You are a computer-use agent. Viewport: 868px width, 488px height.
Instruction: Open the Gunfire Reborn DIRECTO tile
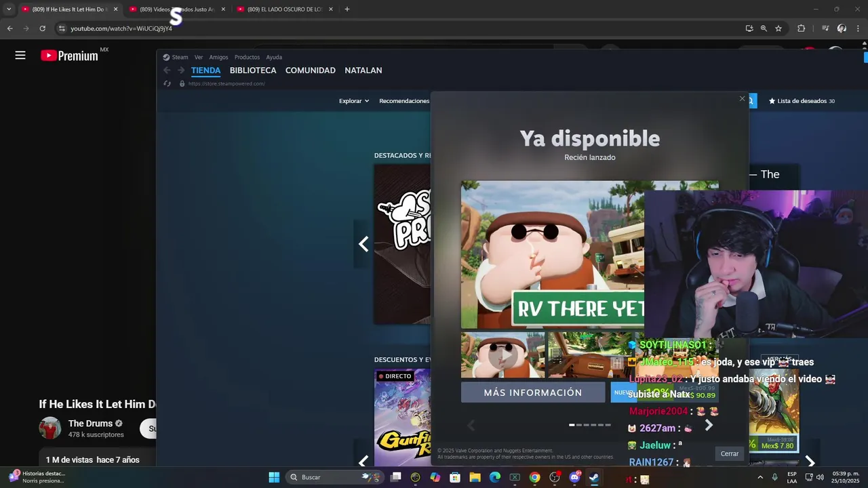(x=402, y=418)
